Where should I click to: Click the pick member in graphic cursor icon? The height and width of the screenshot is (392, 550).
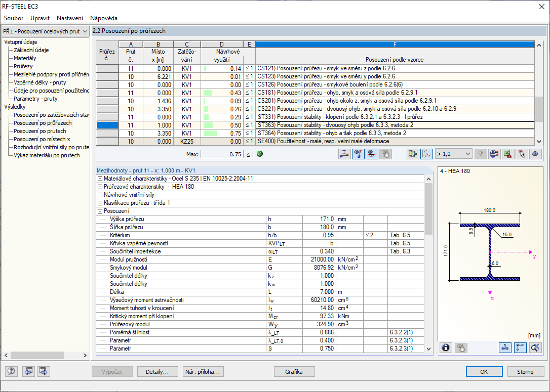[x=521, y=154]
